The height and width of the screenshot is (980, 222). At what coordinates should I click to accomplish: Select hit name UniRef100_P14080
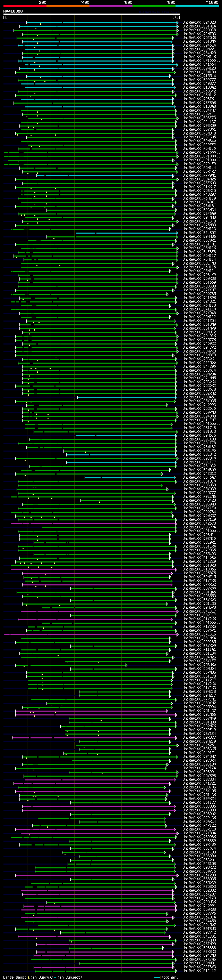(199, 558)
